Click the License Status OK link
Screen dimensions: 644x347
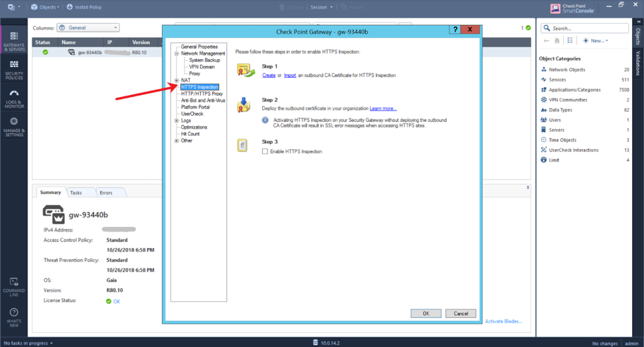tap(117, 301)
